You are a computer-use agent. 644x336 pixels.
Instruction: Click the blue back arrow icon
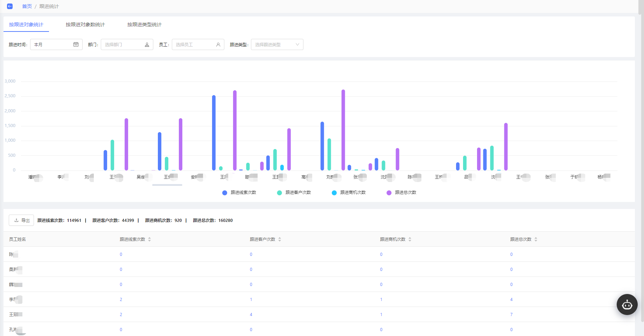point(10,6)
